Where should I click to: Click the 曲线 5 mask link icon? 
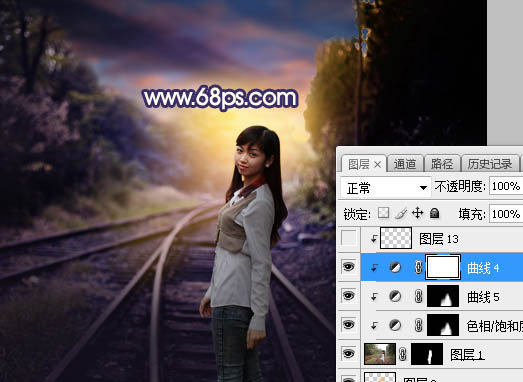point(418,296)
